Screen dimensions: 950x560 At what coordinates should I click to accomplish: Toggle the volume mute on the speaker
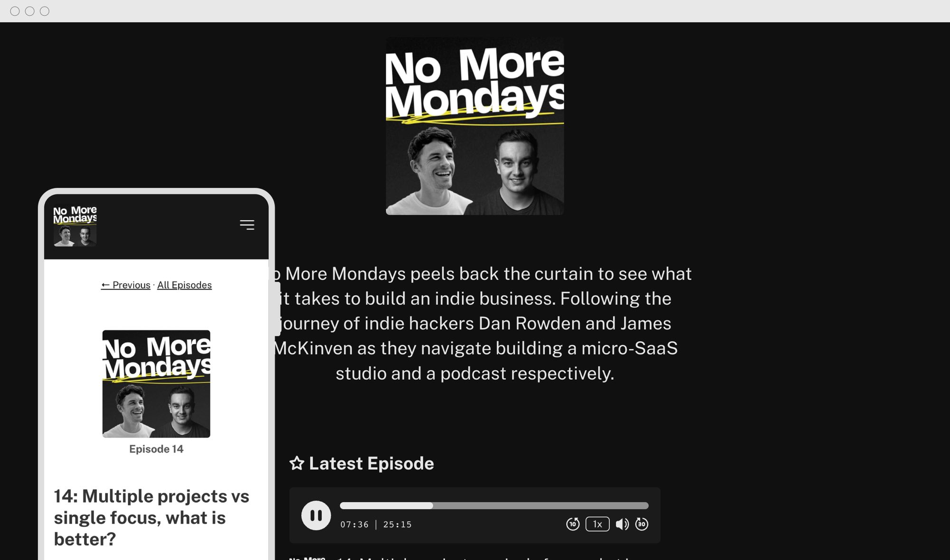coord(621,524)
